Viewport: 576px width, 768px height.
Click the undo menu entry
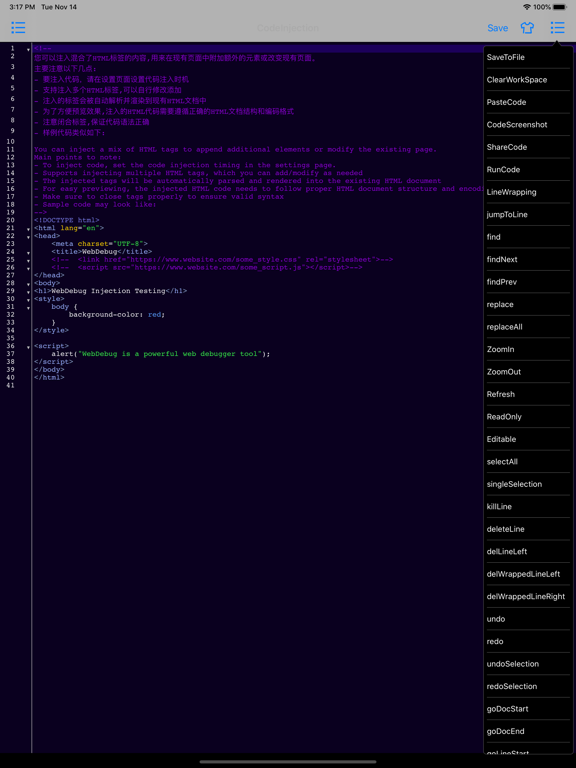(528, 619)
